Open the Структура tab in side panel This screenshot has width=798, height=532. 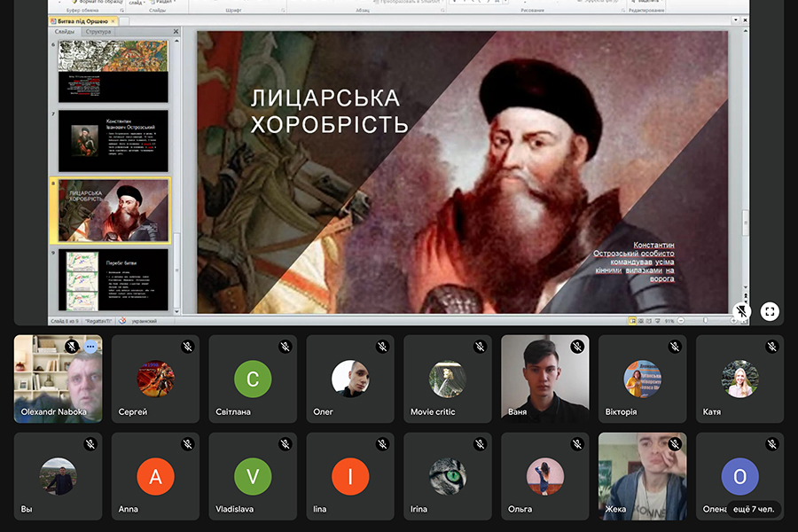point(98,32)
